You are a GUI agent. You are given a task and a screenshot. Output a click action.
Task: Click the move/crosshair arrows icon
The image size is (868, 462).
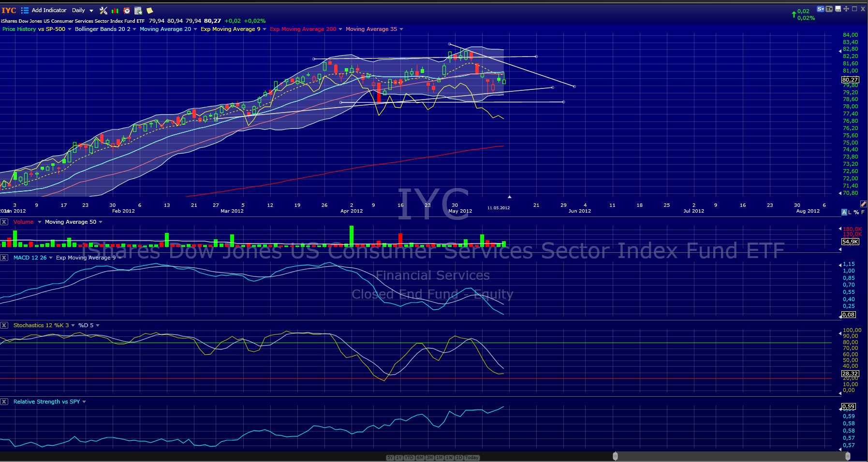(846, 9)
